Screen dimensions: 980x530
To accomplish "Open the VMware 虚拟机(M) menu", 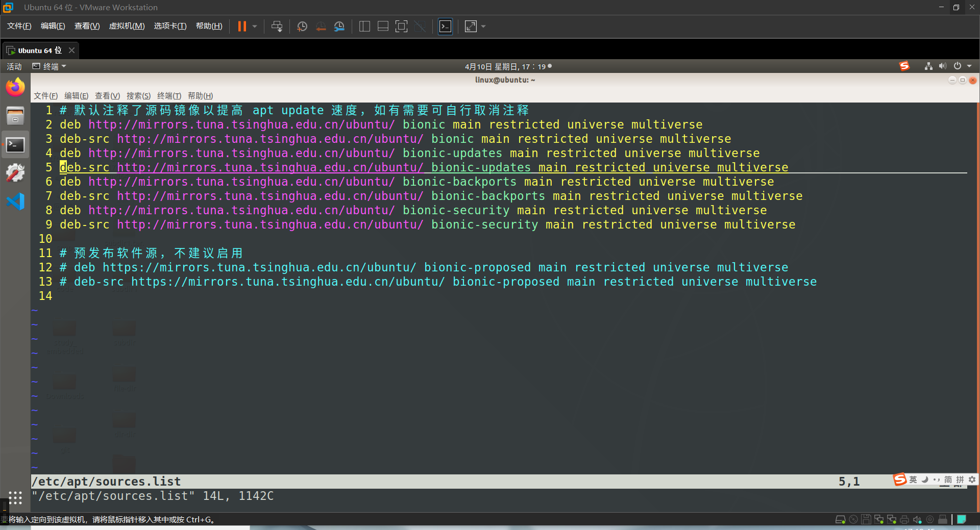I will (127, 26).
